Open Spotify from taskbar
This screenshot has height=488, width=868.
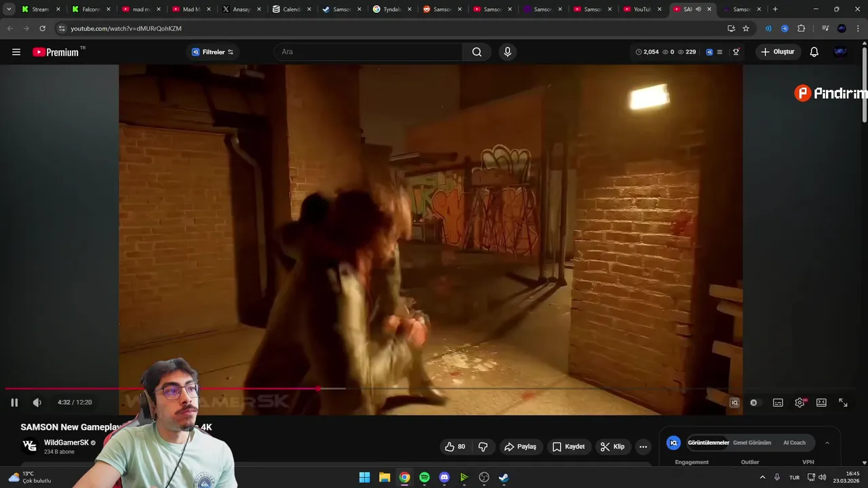pos(425,477)
